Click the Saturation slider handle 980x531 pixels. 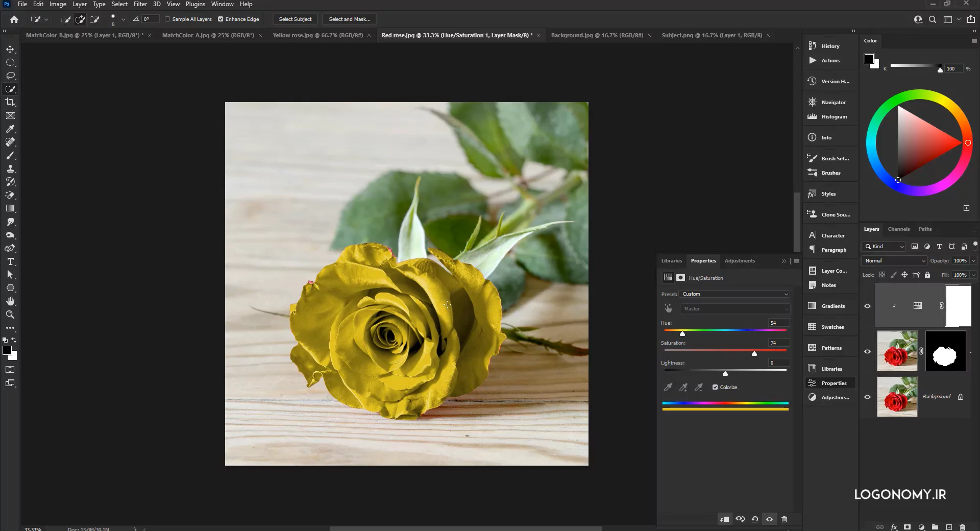coord(754,353)
